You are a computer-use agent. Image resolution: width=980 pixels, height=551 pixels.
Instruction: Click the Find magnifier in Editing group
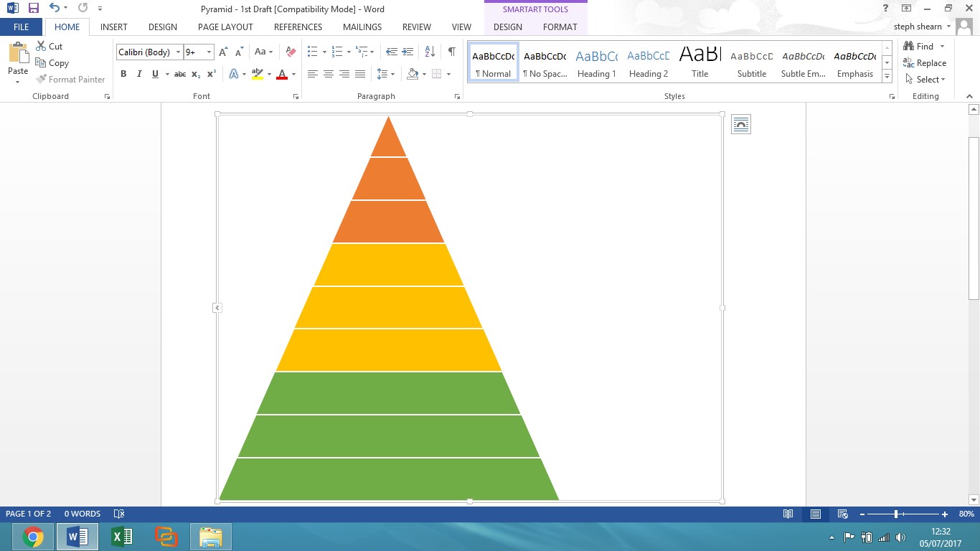point(909,46)
